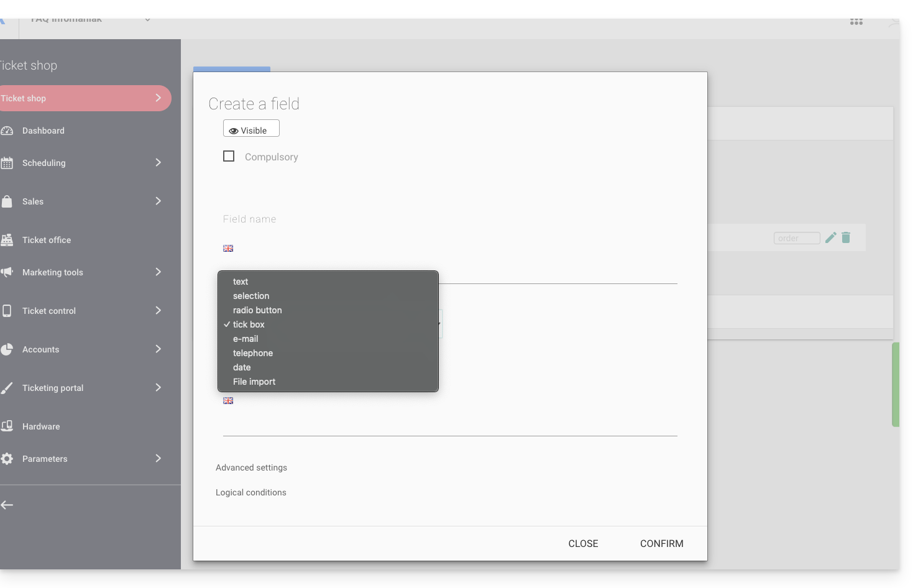
Task: Select "e-mail" in the dropdown list
Action: 246,339
